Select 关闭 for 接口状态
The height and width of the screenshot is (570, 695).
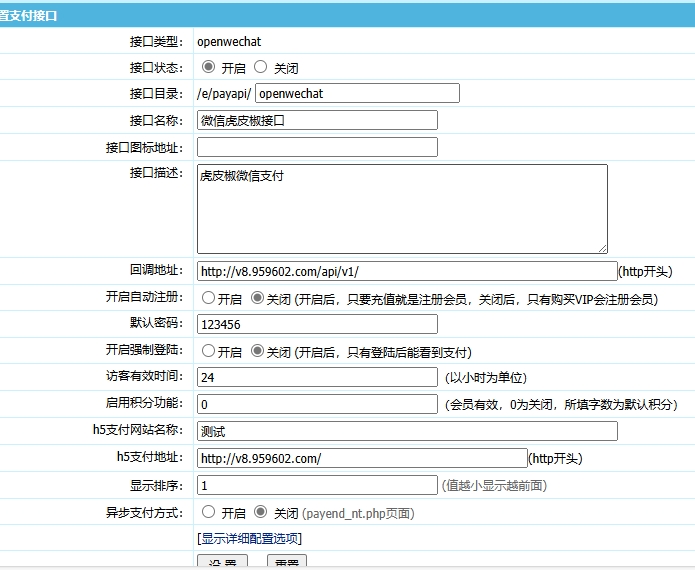pyautogui.click(x=260, y=67)
